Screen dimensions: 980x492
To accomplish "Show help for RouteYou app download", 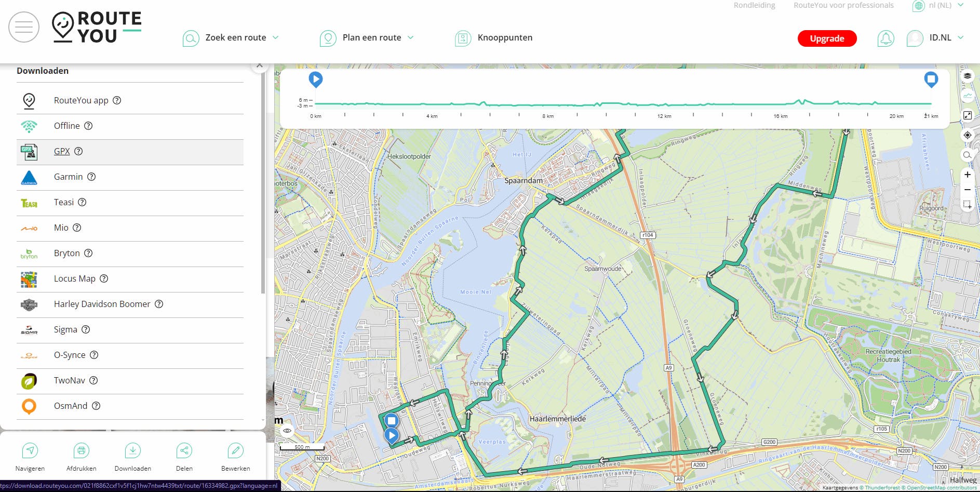I will [117, 100].
